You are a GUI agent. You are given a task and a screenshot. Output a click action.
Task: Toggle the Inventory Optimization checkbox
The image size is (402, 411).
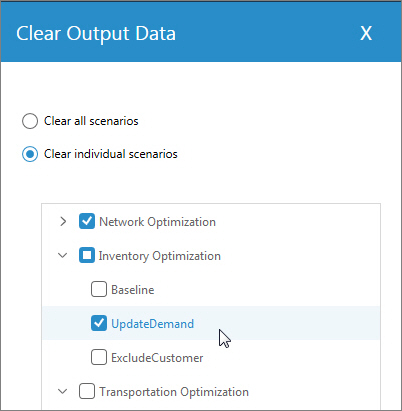point(87,256)
